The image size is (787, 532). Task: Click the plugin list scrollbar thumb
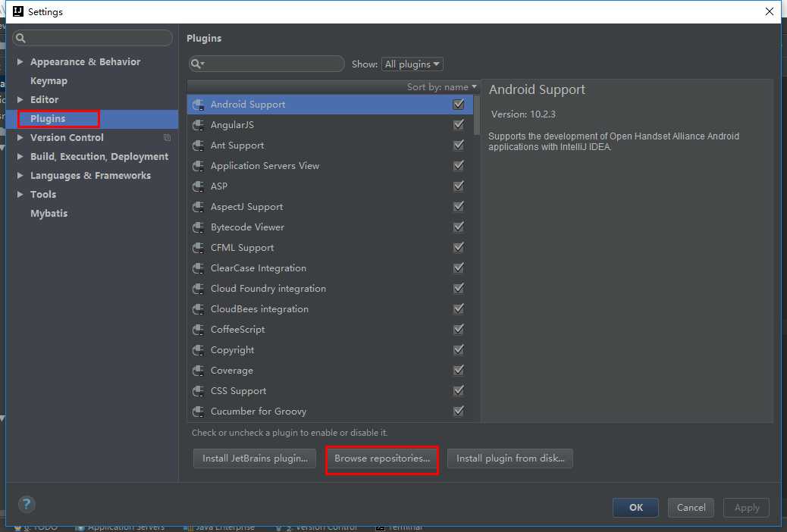476,115
